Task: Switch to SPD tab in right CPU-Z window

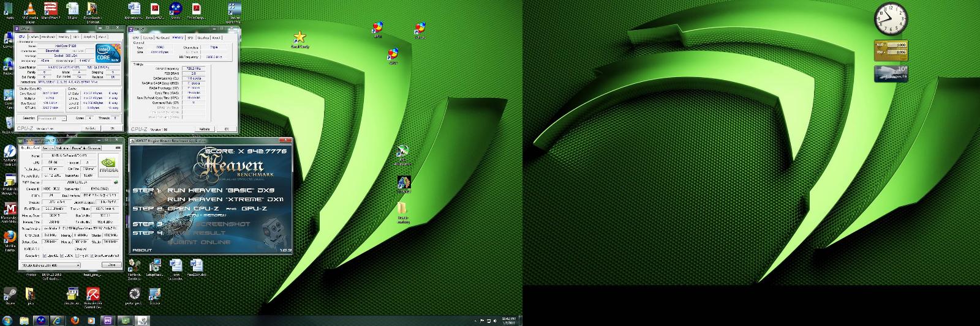Action: pos(190,37)
